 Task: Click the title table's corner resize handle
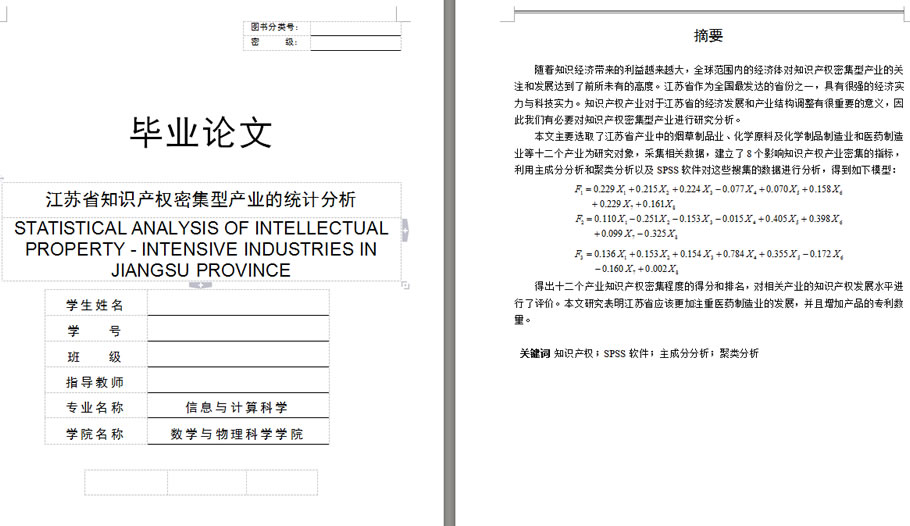[406, 286]
